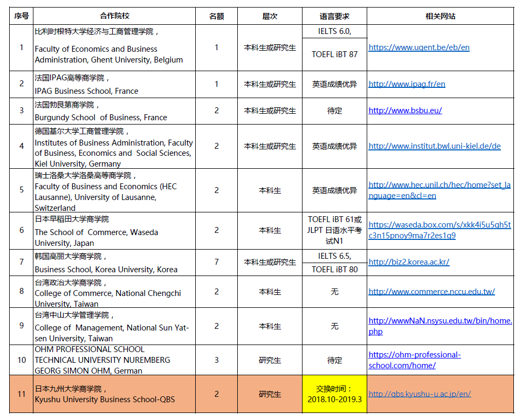Click the National Sun Yat-sen University cell
Viewport: 522px width, 420px height.
[114, 326]
